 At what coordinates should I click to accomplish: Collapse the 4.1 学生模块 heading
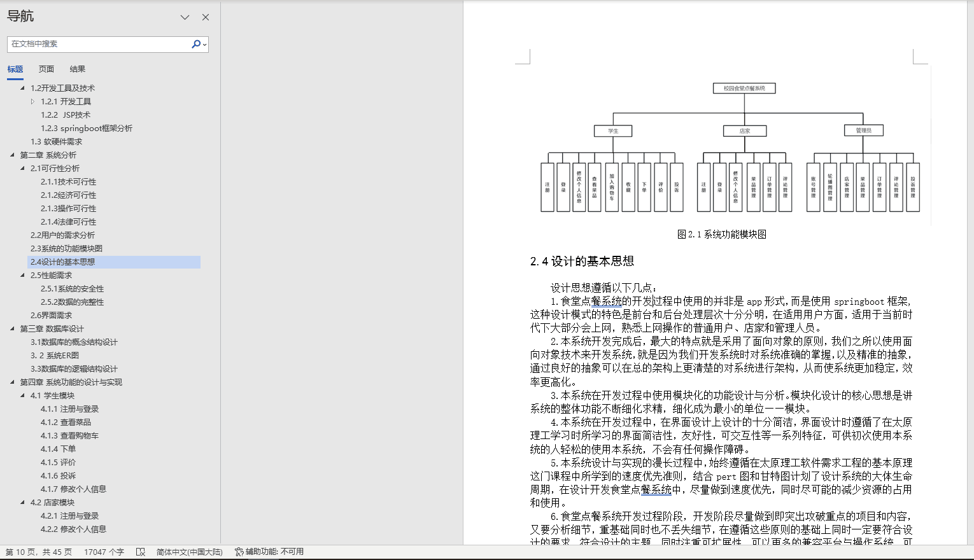click(23, 395)
